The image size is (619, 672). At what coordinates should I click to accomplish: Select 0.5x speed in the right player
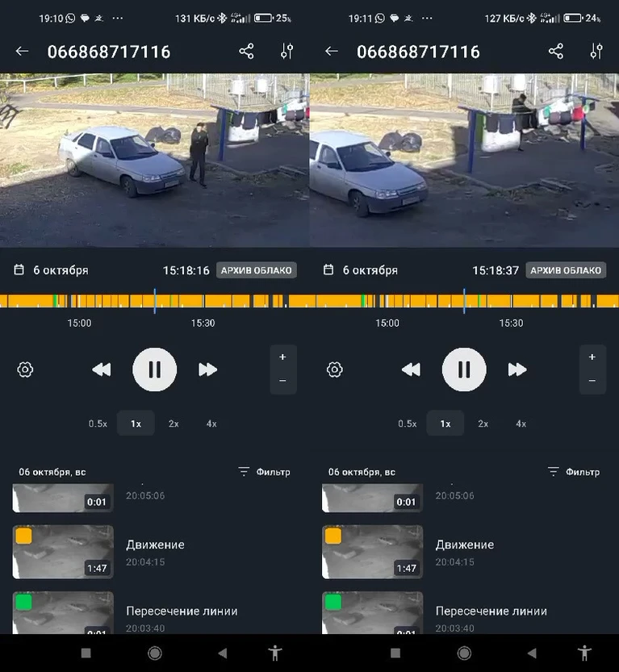[x=408, y=424]
